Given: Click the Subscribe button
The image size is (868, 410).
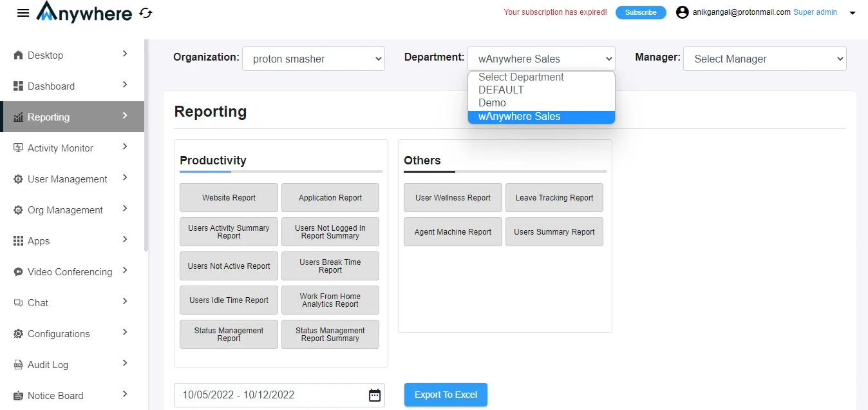Looking at the screenshot, I should tap(641, 12).
